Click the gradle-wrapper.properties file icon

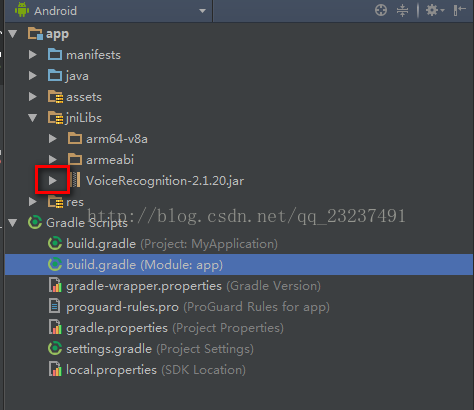(55, 286)
